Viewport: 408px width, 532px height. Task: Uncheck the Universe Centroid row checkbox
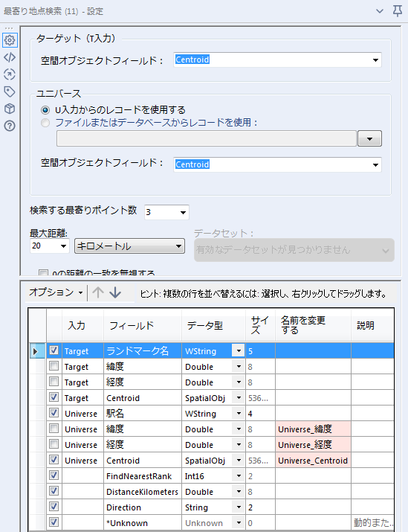pos(54,459)
